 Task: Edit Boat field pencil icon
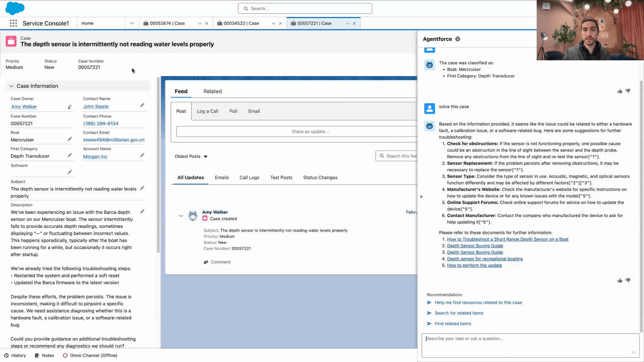[70, 139]
